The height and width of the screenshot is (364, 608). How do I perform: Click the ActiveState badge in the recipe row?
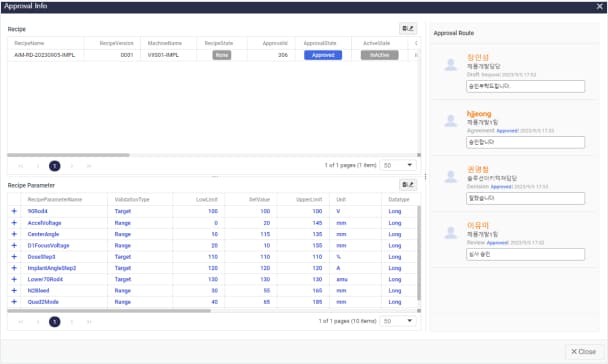tap(380, 55)
